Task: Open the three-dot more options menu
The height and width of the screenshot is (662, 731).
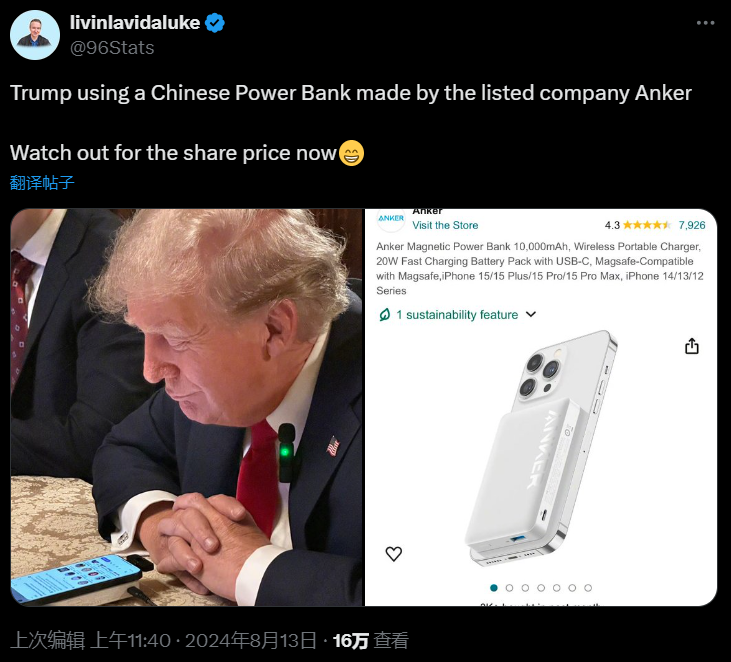Action: pos(705,23)
